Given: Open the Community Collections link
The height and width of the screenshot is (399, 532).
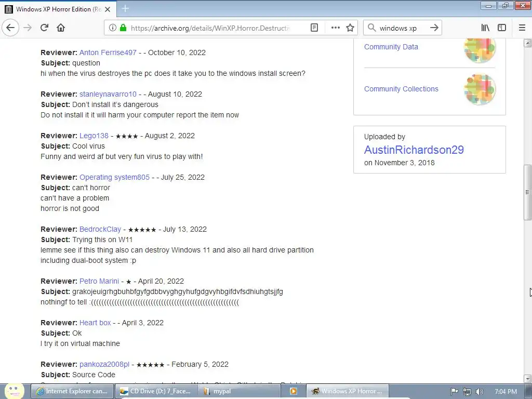Looking at the screenshot, I should coord(401,89).
